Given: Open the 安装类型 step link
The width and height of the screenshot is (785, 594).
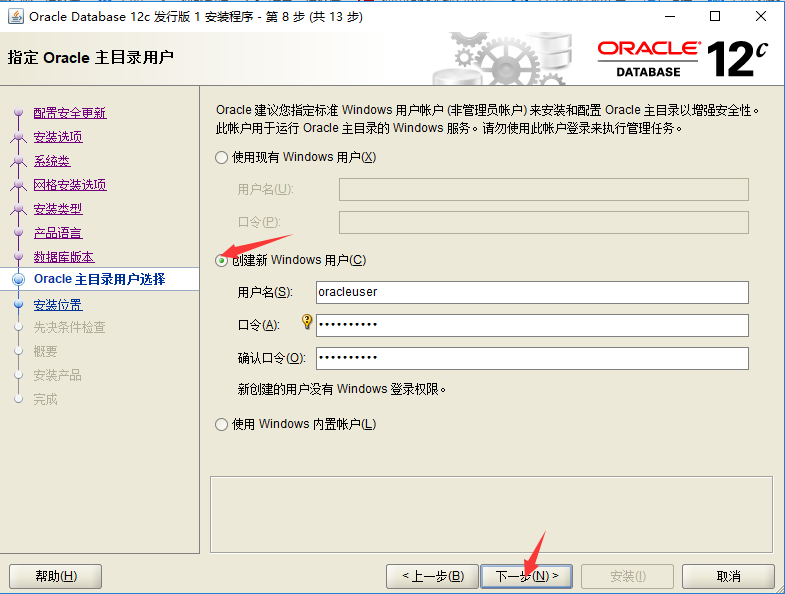Looking at the screenshot, I should 58,209.
